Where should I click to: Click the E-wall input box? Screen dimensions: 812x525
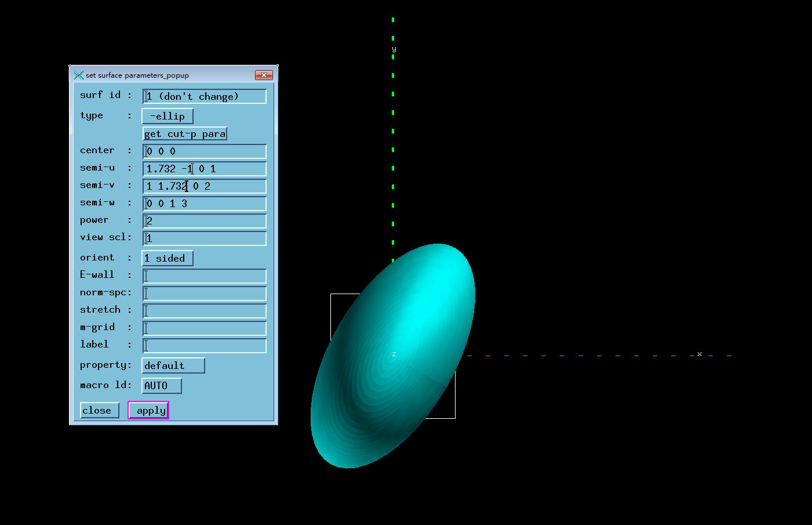205,276
